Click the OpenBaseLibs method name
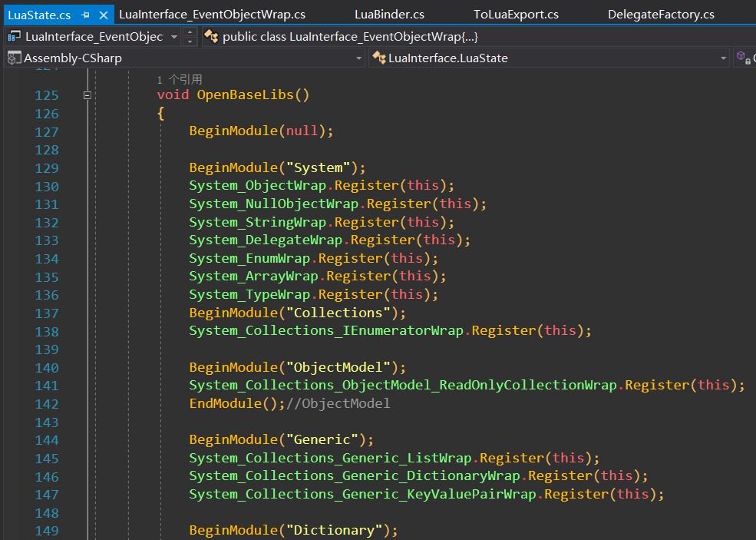The height and width of the screenshot is (540, 756). (x=246, y=94)
